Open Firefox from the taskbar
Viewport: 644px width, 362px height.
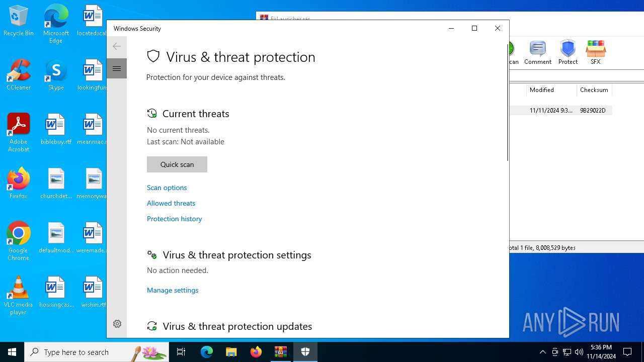pyautogui.click(x=256, y=352)
